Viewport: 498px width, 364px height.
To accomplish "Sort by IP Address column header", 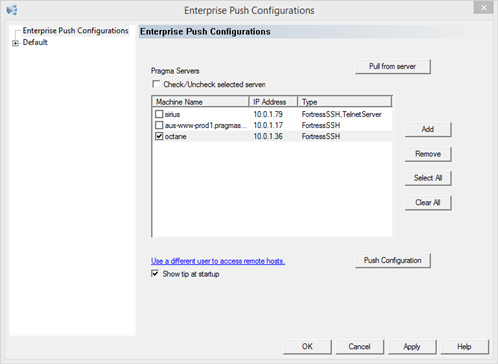I will pos(273,102).
